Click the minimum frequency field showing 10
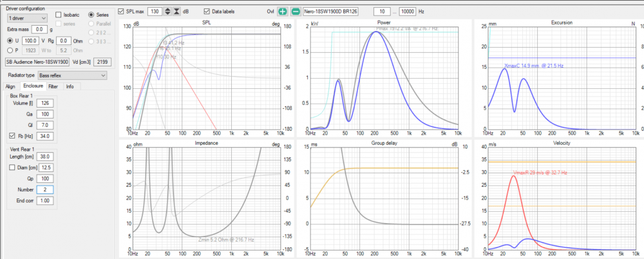 tap(382, 12)
